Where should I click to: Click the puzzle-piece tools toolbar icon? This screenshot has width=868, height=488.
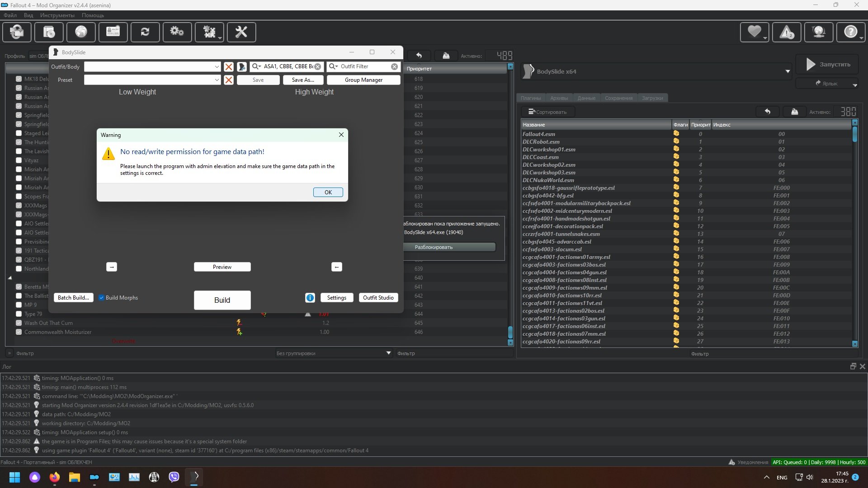(209, 32)
